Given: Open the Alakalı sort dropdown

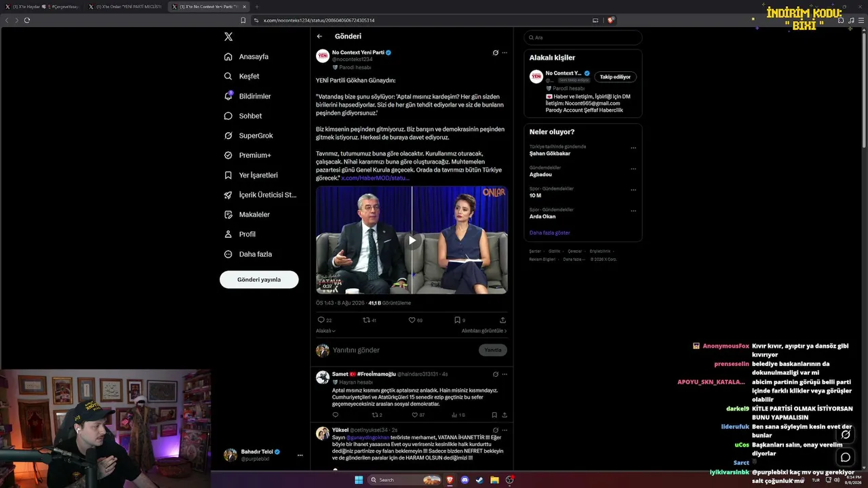Looking at the screenshot, I should [325, 331].
